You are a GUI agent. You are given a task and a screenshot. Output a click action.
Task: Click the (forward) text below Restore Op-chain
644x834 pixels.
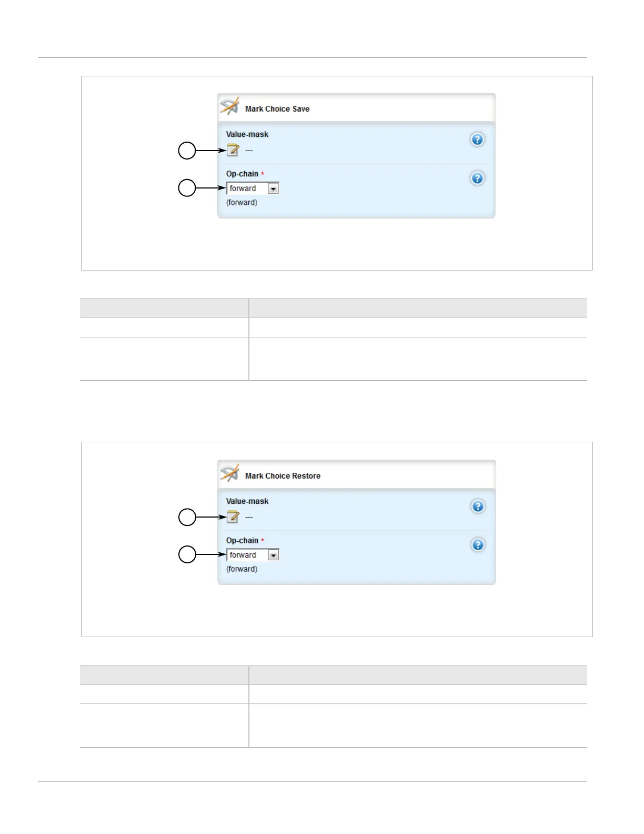click(x=241, y=569)
